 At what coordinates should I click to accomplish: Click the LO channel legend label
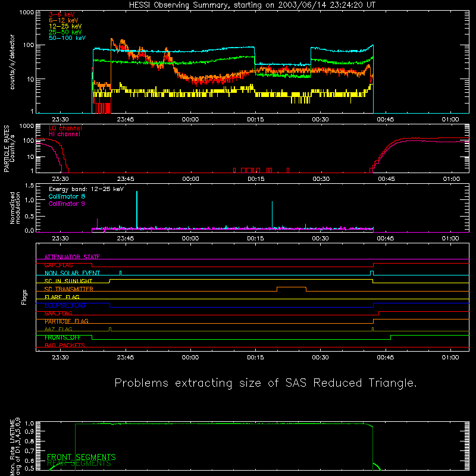pos(65,128)
